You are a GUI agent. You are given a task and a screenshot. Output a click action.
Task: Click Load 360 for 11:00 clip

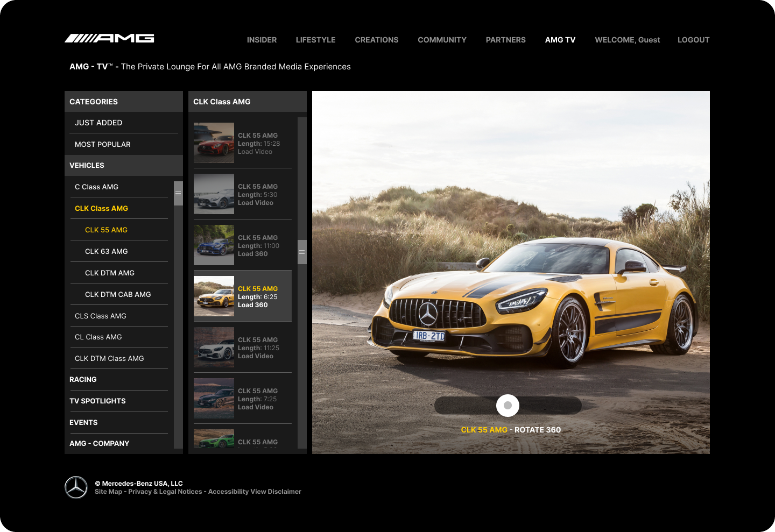[x=253, y=254]
